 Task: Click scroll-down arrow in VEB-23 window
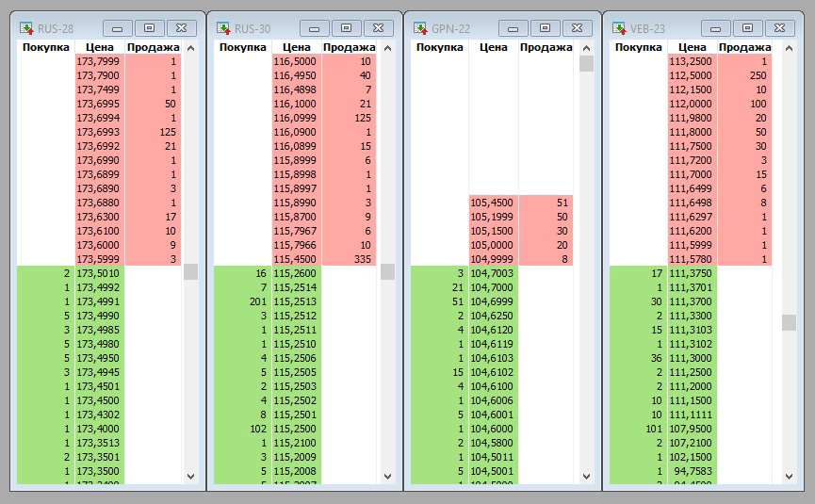[x=789, y=477]
